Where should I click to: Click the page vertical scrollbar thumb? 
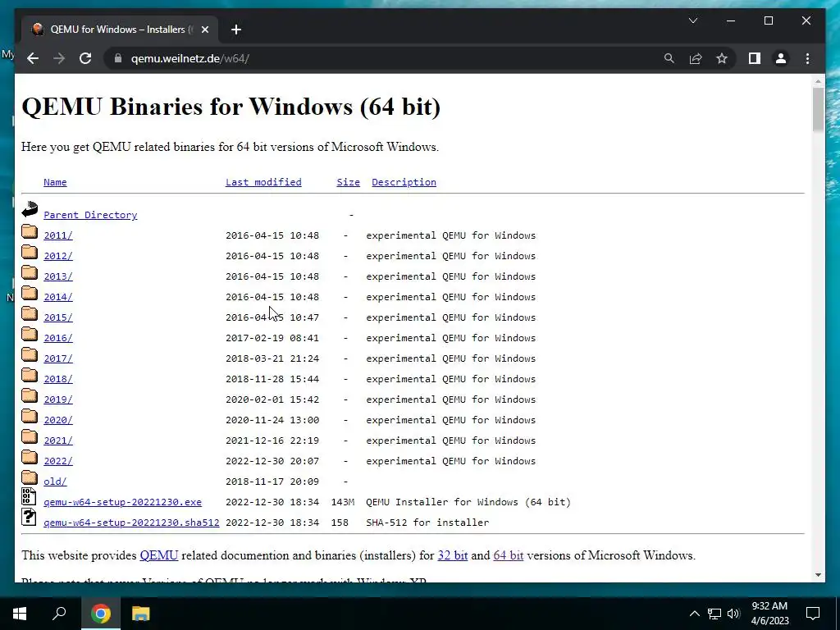tap(818, 109)
